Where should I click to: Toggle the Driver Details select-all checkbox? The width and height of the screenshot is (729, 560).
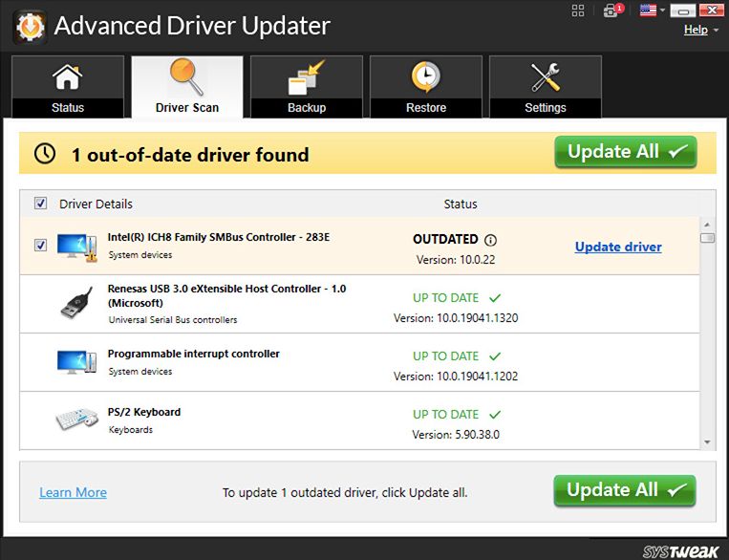point(40,203)
